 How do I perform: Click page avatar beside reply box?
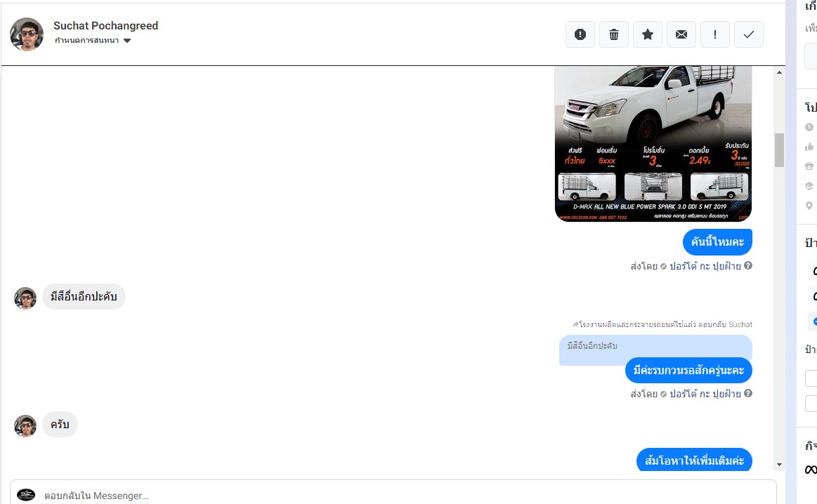pyautogui.click(x=26, y=495)
